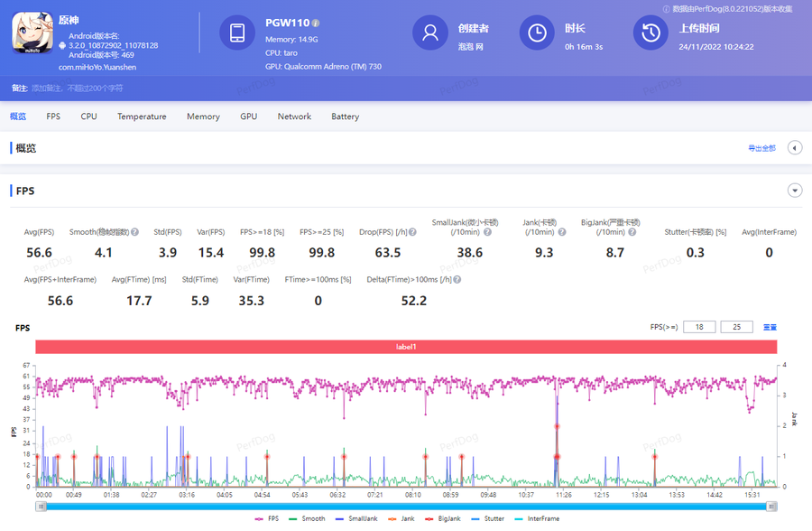Click reset link next to FPS thresholds
The width and height of the screenshot is (812, 531).
(x=770, y=327)
